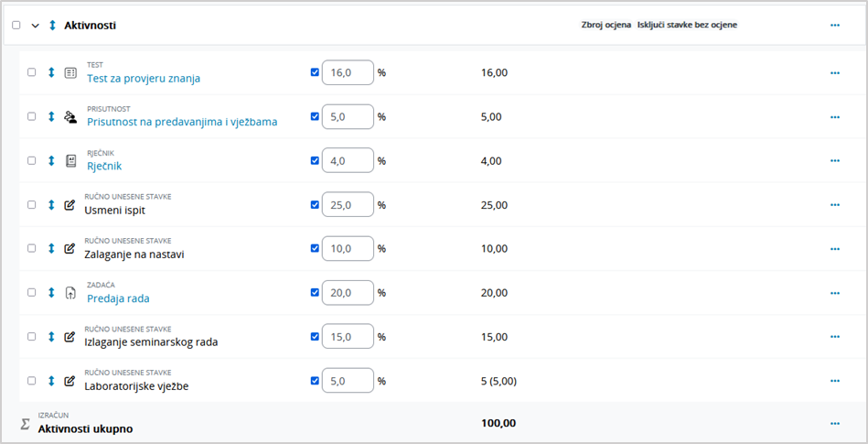Toggle weight checkbox for Laboratorijske vježbe
This screenshot has width=868, height=444.
click(x=316, y=380)
